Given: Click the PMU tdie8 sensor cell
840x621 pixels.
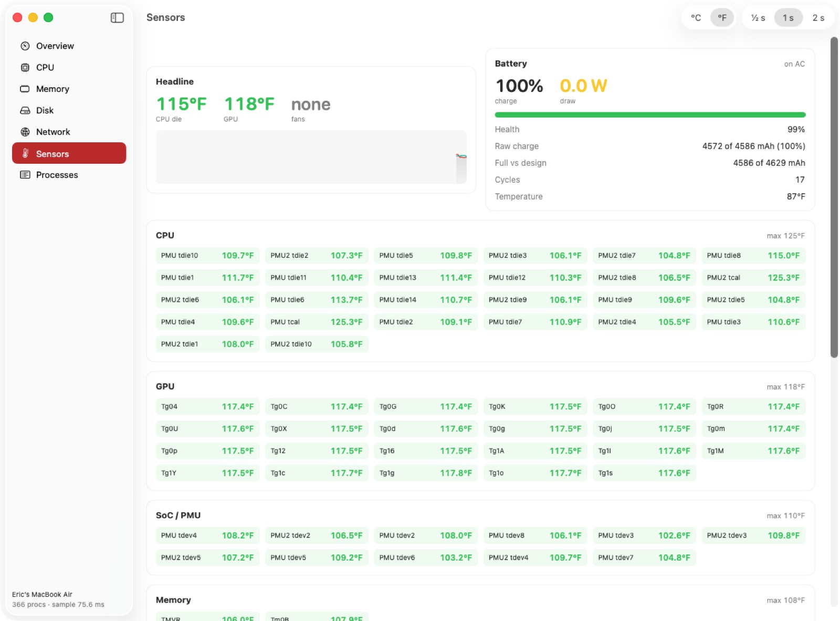Looking at the screenshot, I should click(753, 256).
